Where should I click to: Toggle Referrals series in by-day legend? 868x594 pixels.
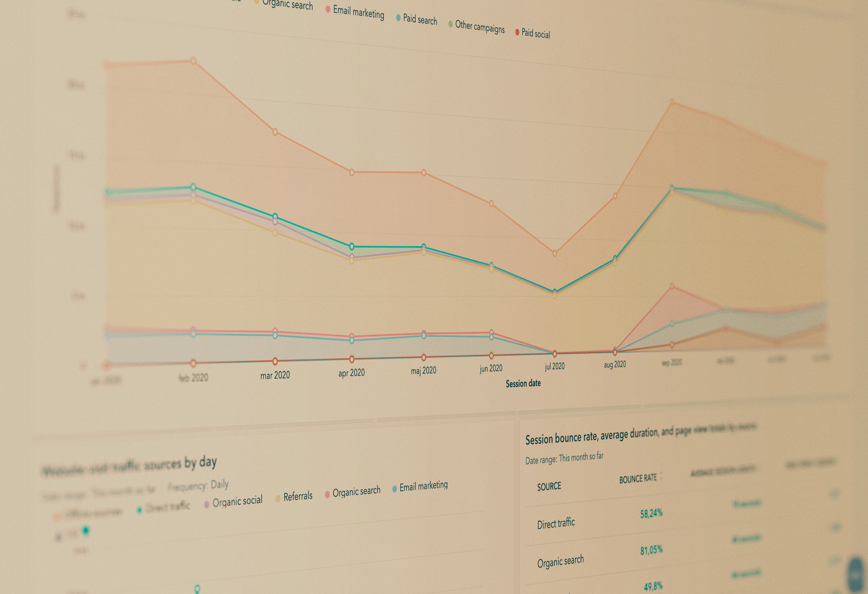click(294, 497)
